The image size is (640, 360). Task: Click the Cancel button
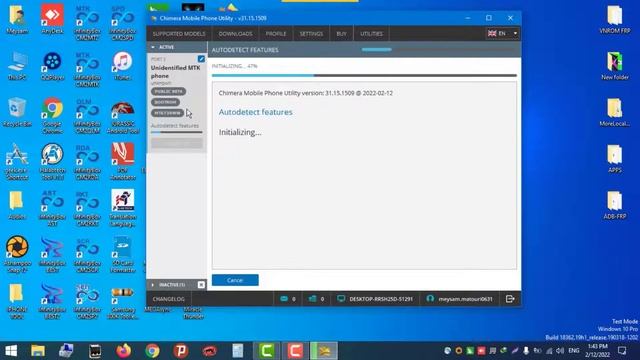coord(235,280)
